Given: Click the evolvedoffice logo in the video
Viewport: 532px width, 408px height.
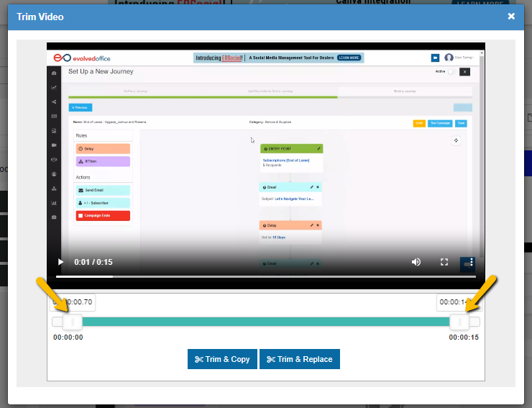Looking at the screenshot, I should point(82,58).
